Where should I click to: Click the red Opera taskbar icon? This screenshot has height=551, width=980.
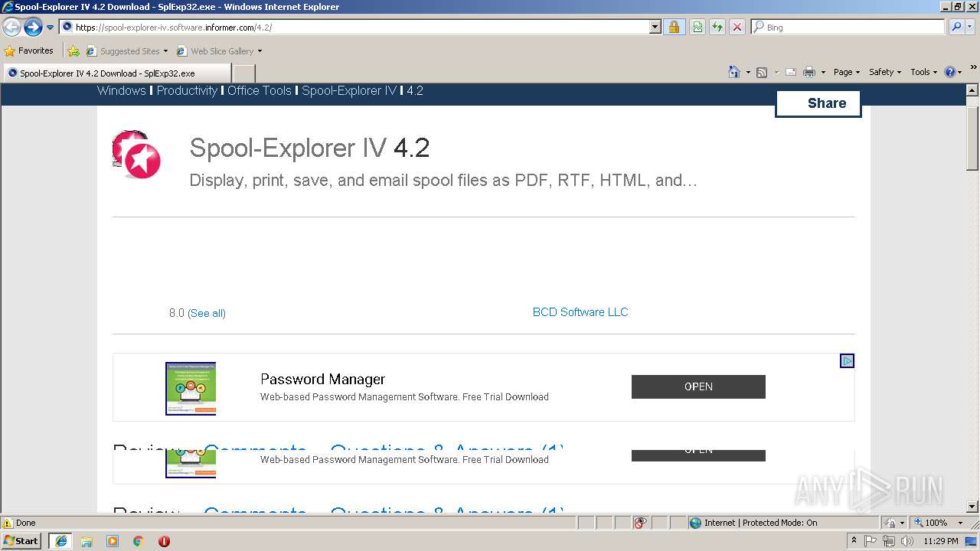click(x=164, y=541)
